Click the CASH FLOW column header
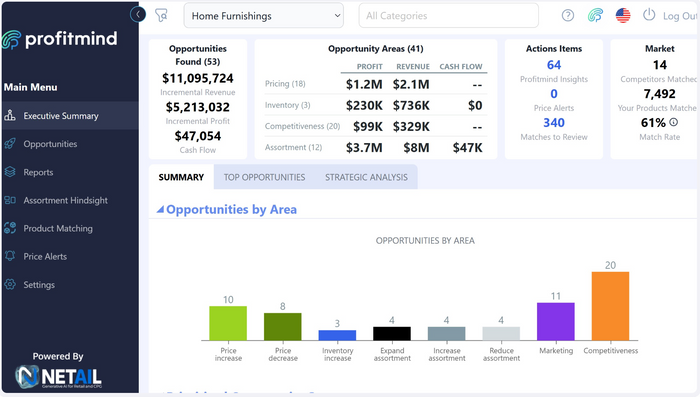The height and width of the screenshot is (397, 700). 461,67
